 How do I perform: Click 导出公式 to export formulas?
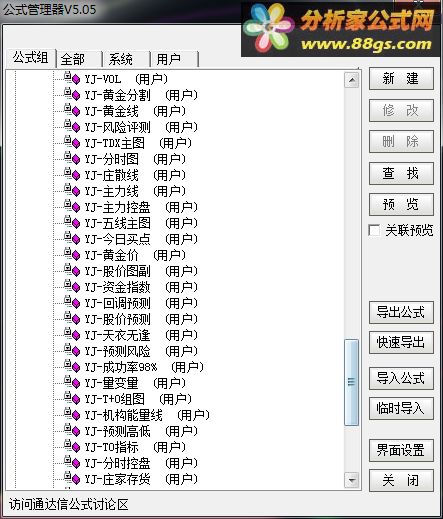(401, 312)
